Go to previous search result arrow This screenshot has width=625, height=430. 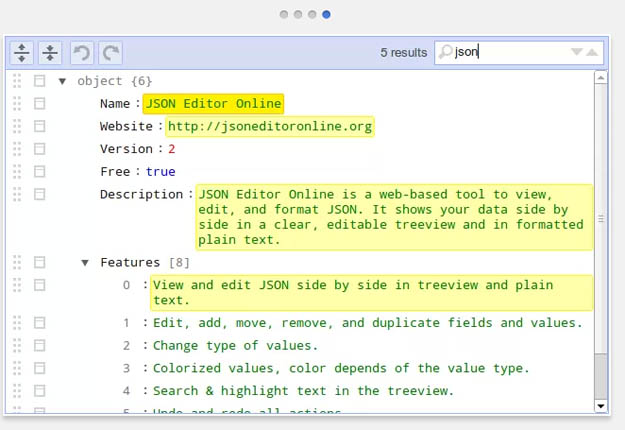coord(592,52)
